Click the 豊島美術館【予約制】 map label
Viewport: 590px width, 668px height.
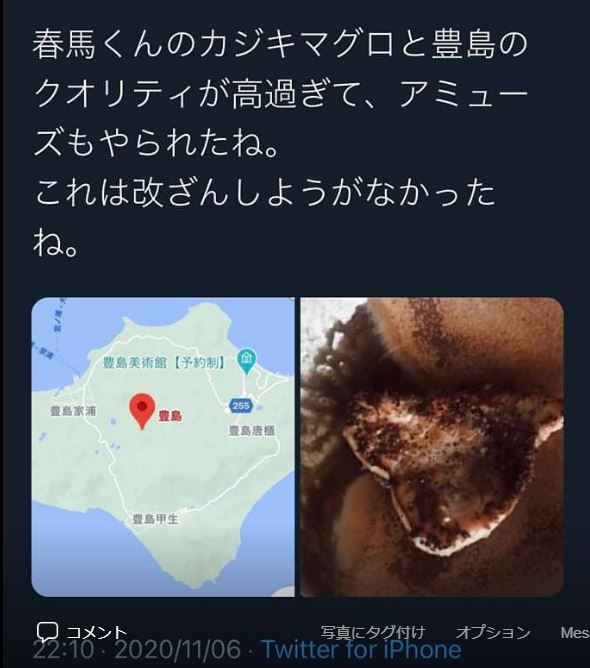pos(164,363)
